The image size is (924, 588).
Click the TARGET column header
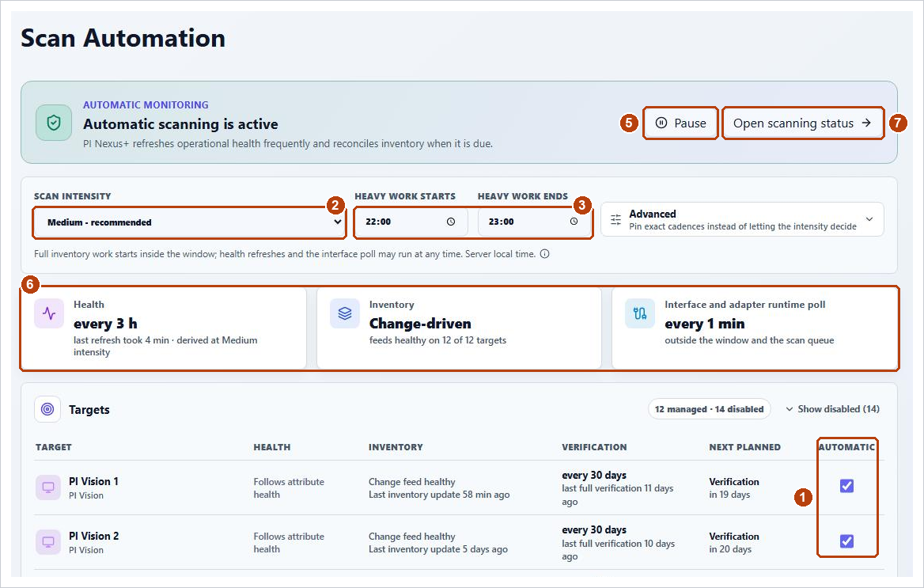54,447
